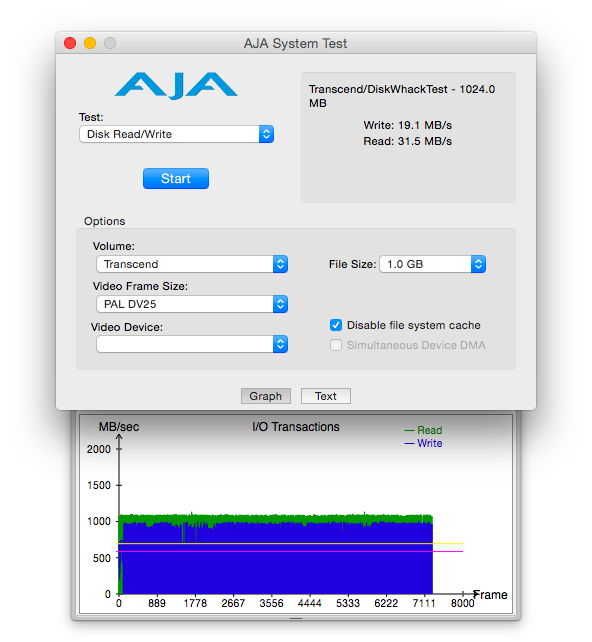592x642 pixels.
Task: Click the 4444 tick on the Frame axis
Action: tap(310, 603)
